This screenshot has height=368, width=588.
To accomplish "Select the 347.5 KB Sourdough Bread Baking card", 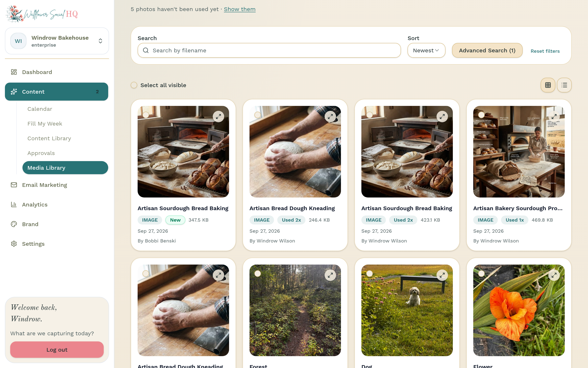I will pyautogui.click(x=146, y=115).
